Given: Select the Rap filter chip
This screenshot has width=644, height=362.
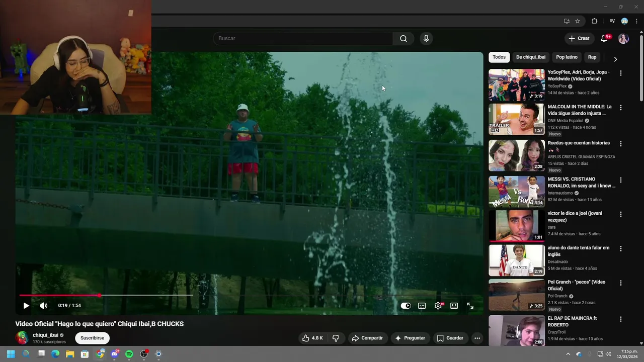Looking at the screenshot, I should pyautogui.click(x=592, y=57).
